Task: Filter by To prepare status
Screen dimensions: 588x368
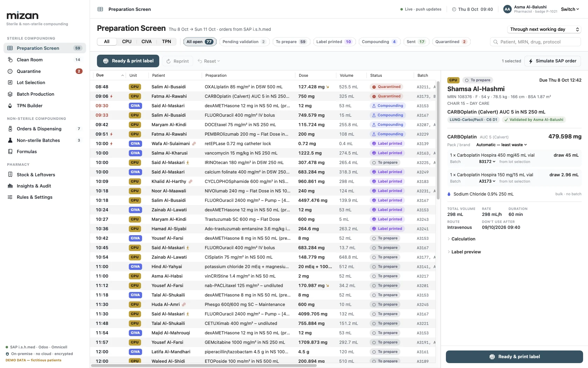Action: point(291,42)
